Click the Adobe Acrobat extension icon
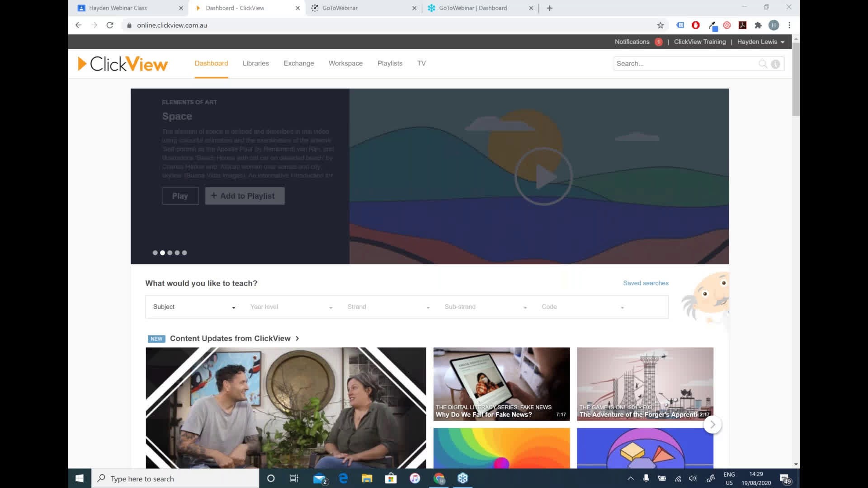 click(x=742, y=25)
